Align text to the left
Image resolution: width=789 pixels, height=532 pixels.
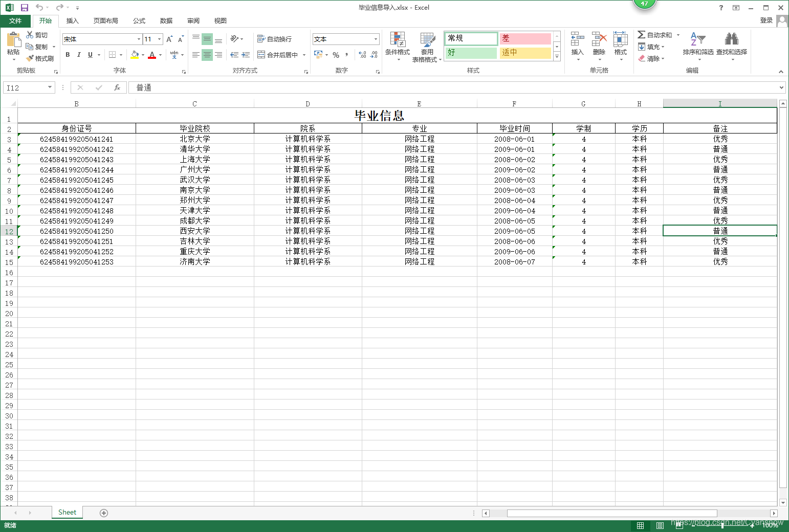pyautogui.click(x=196, y=55)
